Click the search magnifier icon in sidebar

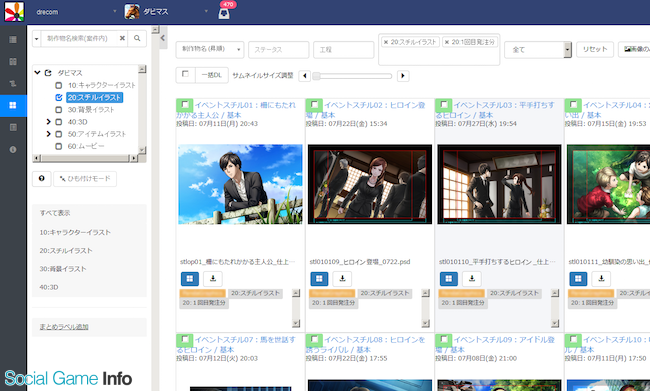pos(137,38)
